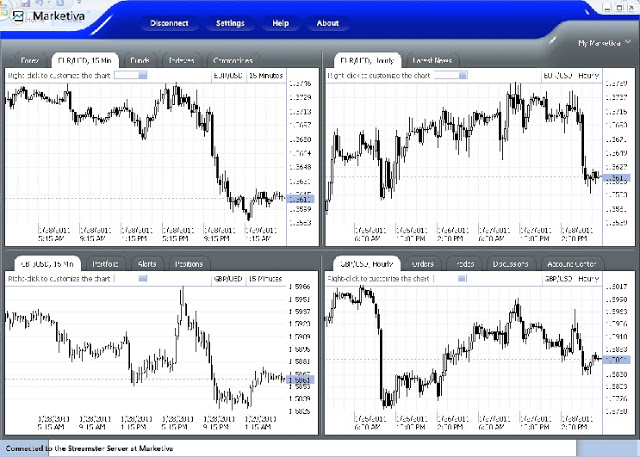Click the Help button
Viewport: 640px width, 457px height.
tap(281, 22)
